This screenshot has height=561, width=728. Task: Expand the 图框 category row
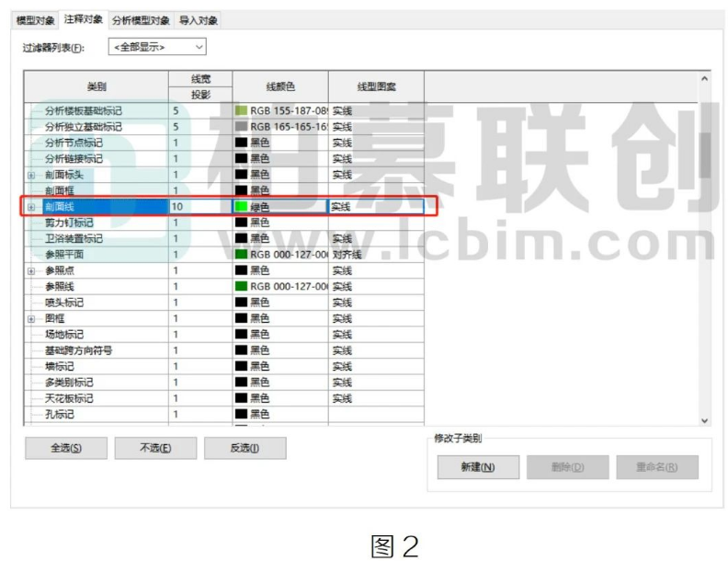(x=31, y=318)
